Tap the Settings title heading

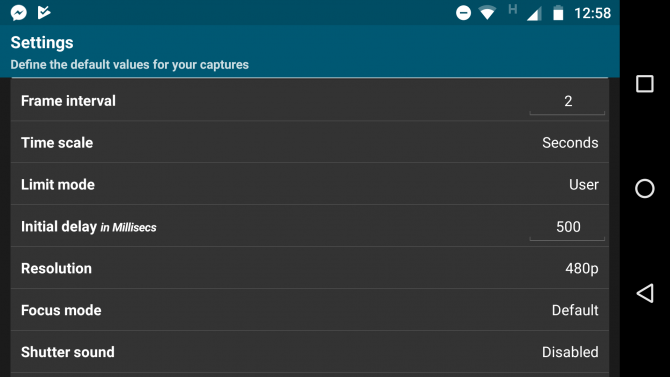(x=42, y=42)
